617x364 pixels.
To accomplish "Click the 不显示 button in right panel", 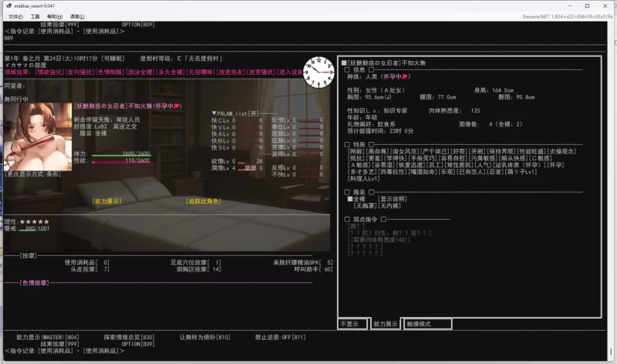I will coord(352,324).
